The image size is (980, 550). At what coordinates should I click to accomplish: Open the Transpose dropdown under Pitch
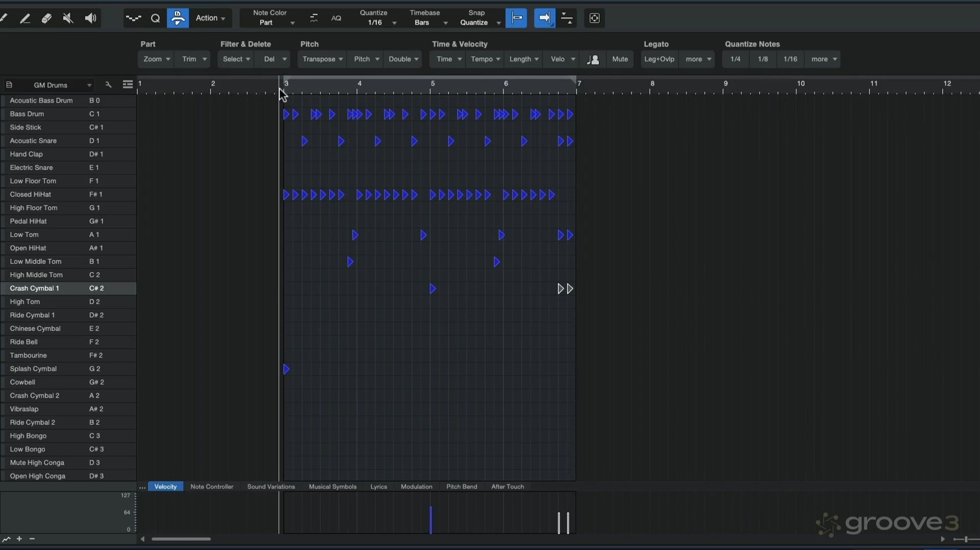coord(322,59)
